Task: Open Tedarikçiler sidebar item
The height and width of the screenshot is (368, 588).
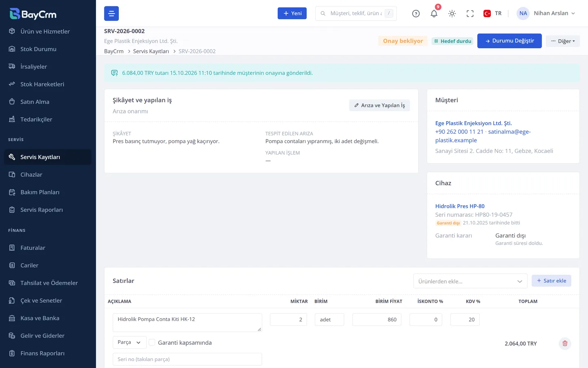Action: pyautogui.click(x=48, y=119)
